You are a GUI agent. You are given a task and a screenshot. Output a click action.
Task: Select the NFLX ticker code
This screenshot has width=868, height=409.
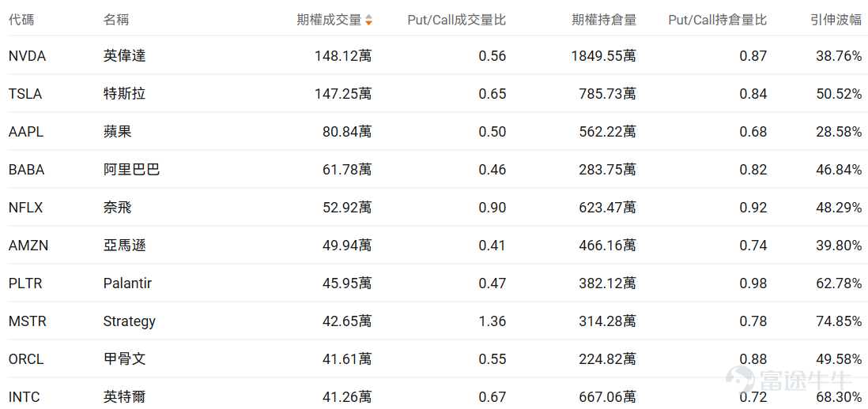[25, 207]
